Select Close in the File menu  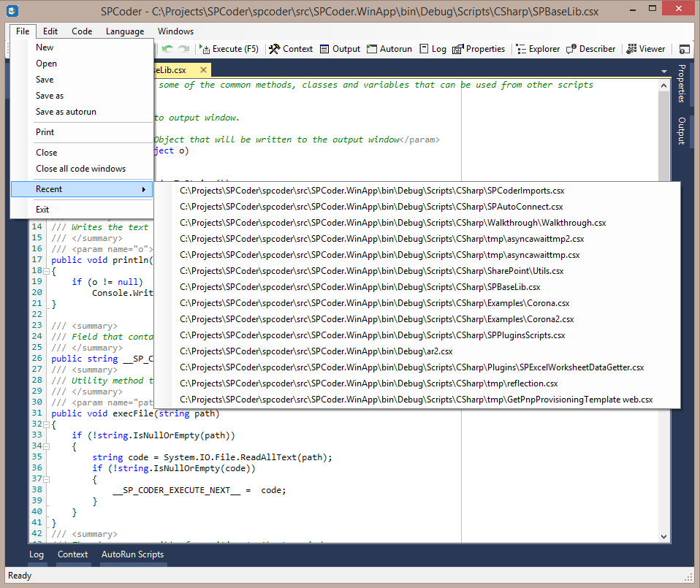pos(82,153)
